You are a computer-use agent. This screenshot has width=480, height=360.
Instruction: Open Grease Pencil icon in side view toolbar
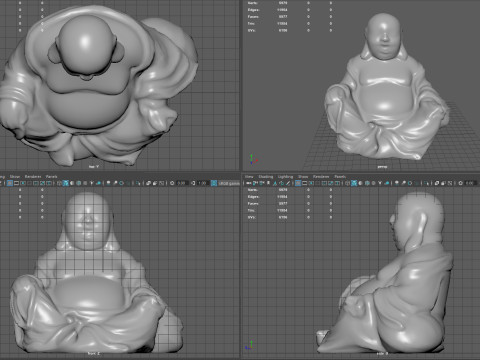[x=288, y=183]
